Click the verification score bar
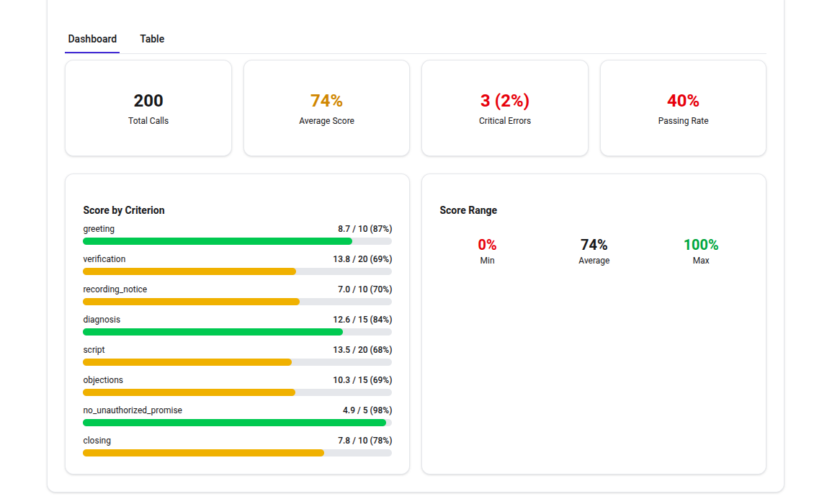Image resolution: width=814 pixels, height=504 pixels. pyautogui.click(x=237, y=271)
